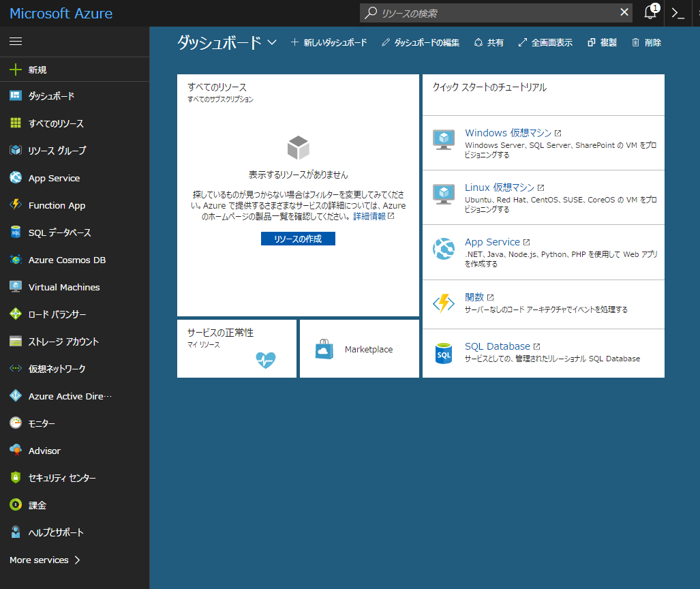
Task: Open モニター from the sidebar
Action: coord(42,423)
